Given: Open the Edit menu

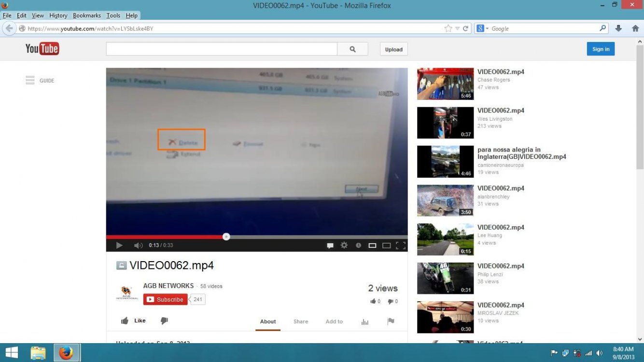Looking at the screenshot, I should click(x=22, y=15).
